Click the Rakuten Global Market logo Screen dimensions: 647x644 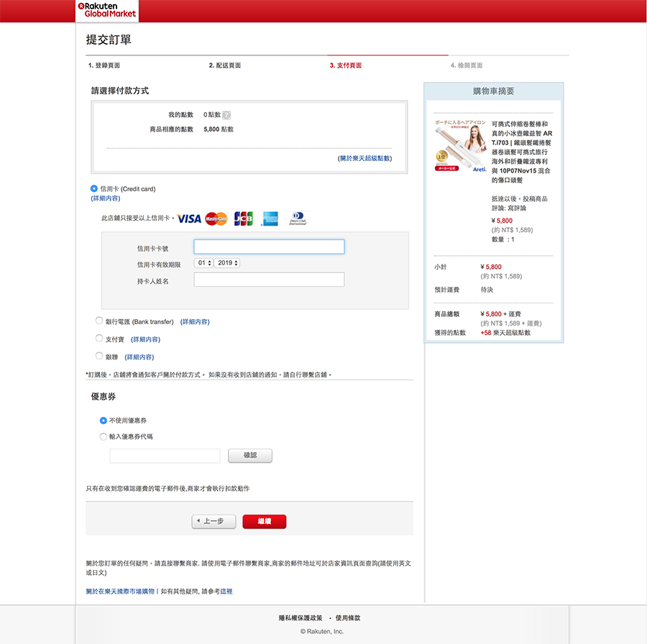pos(106,10)
